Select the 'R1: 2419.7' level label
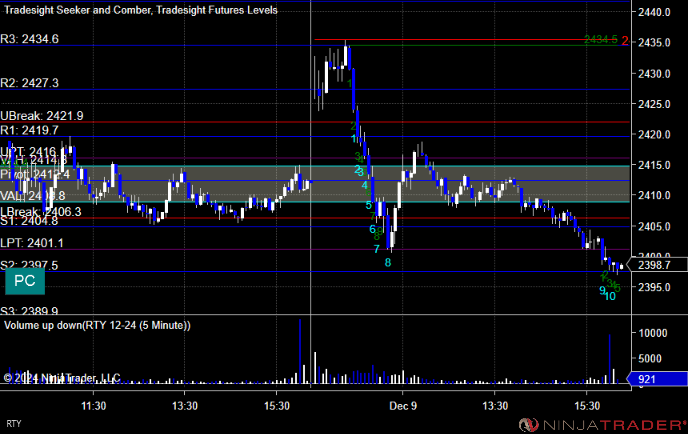Viewport: 688px width, 434px height. tap(29, 130)
